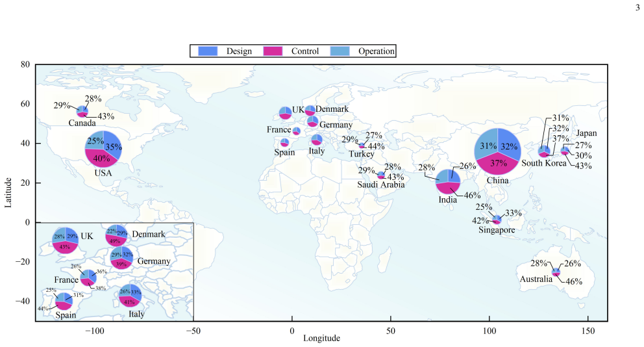Click the Australia pie chart

tap(556, 272)
